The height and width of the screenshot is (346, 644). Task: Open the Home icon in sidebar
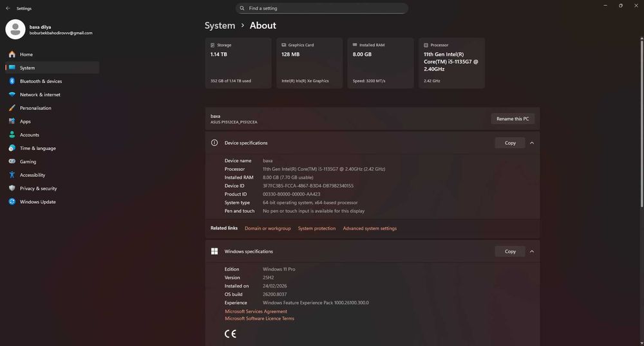click(12, 54)
